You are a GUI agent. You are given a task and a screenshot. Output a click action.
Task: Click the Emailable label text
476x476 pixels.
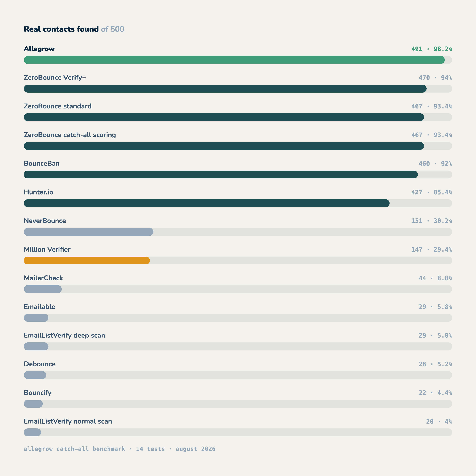[39, 307]
